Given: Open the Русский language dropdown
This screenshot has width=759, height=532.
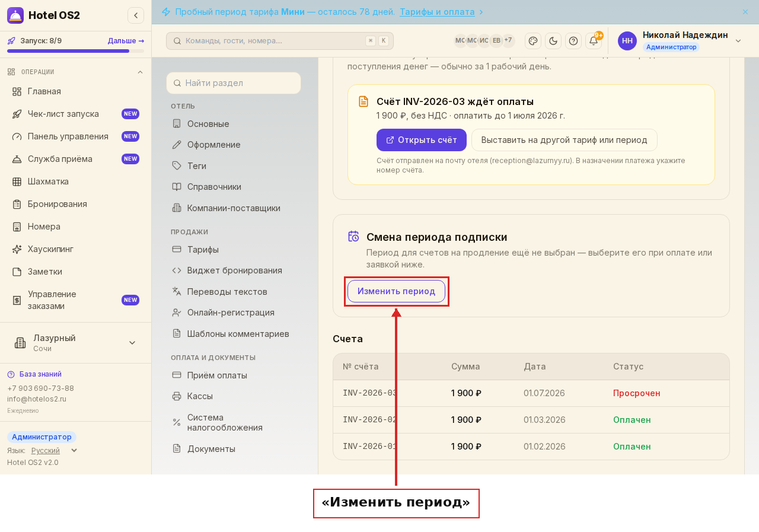Looking at the screenshot, I should [x=54, y=451].
